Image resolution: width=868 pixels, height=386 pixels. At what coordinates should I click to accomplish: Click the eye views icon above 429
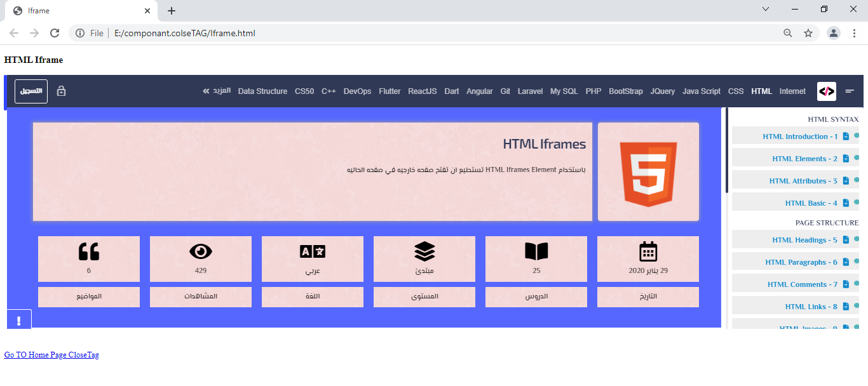(x=201, y=251)
